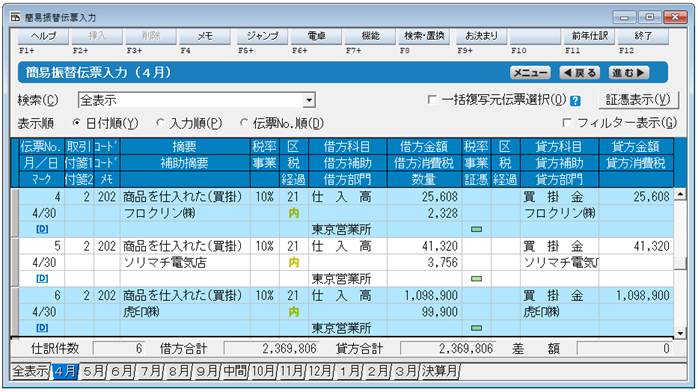Enable the フィルター表示 checkbox
698x392 pixels.
pyautogui.click(x=567, y=122)
